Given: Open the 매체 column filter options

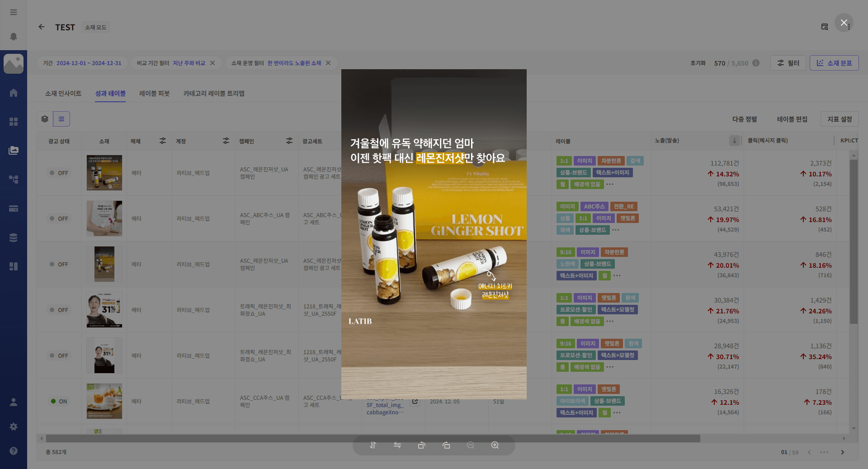Looking at the screenshot, I should point(163,141).
